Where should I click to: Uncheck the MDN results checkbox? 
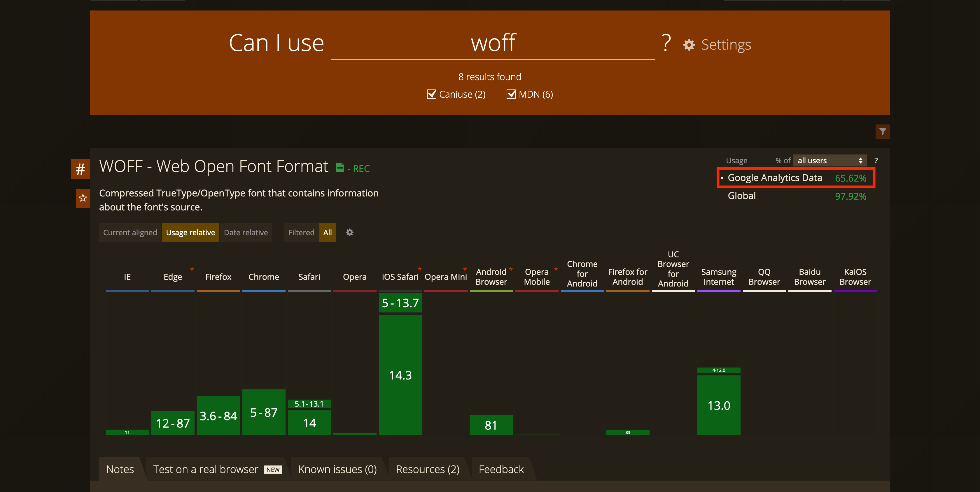pos(511,94)
